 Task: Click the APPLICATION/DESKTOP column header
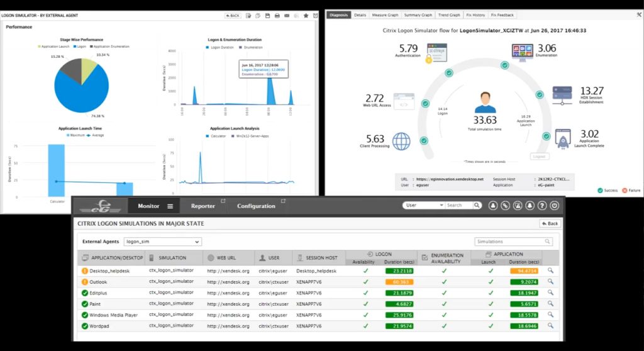[112, 258]
